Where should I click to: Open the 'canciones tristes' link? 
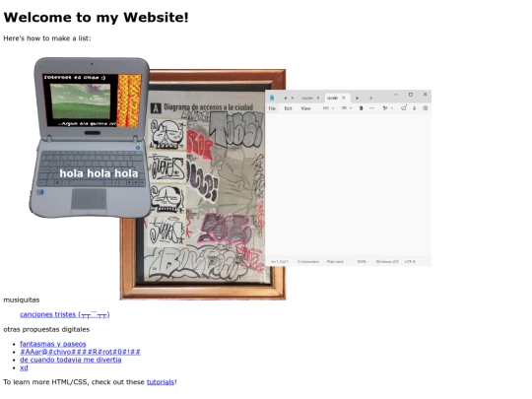64,314
